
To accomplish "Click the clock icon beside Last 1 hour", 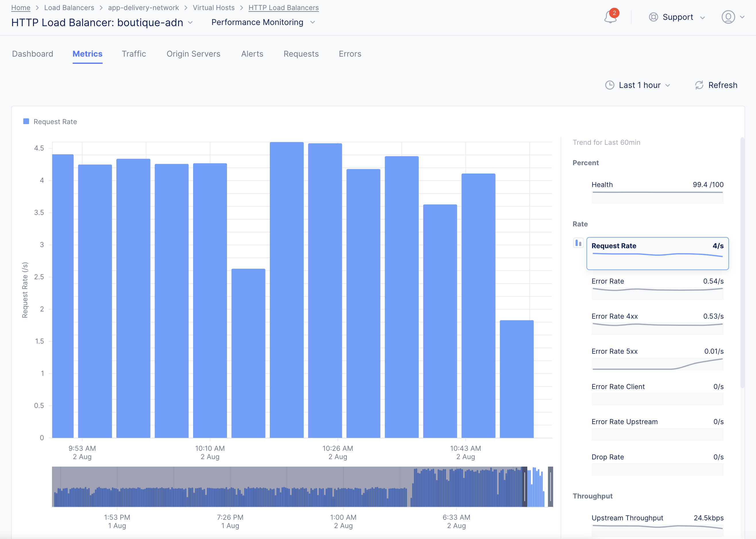I will click(x=610, y=85).
